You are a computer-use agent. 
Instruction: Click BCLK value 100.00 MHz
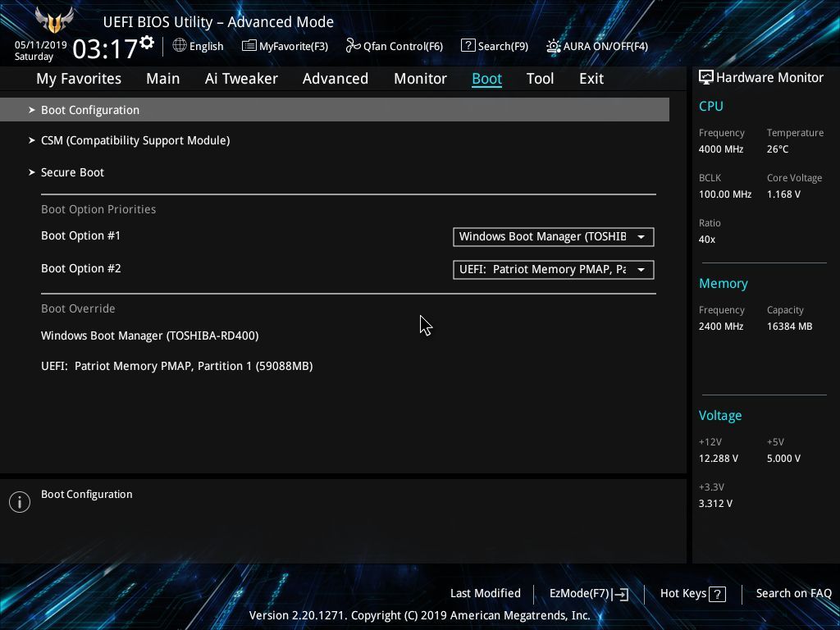[x=725, y=194]
